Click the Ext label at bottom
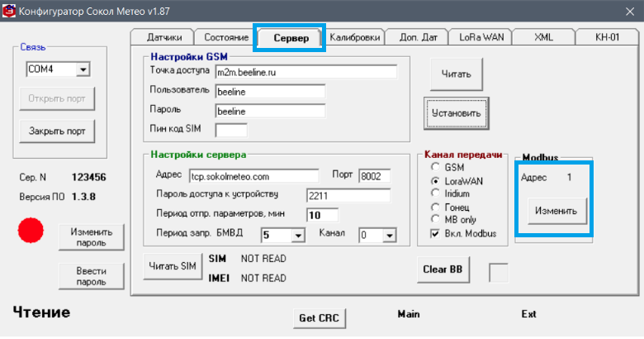Screen dimensions: 644x339 coord(528,314)
